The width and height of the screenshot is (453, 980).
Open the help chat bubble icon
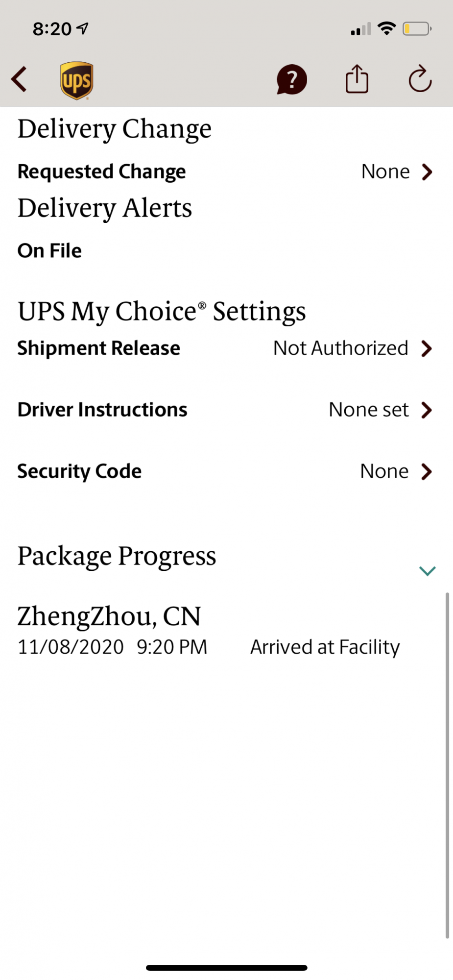point(291,79)
